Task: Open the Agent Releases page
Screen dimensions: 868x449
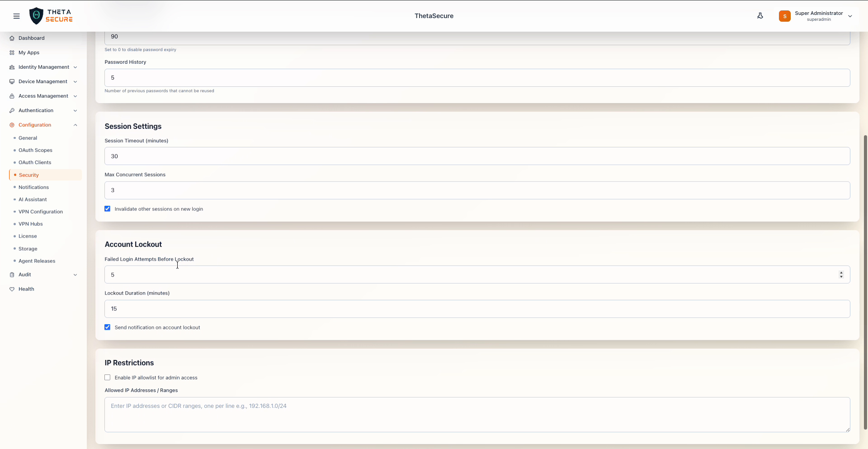Action: click(x=37, y=261)
